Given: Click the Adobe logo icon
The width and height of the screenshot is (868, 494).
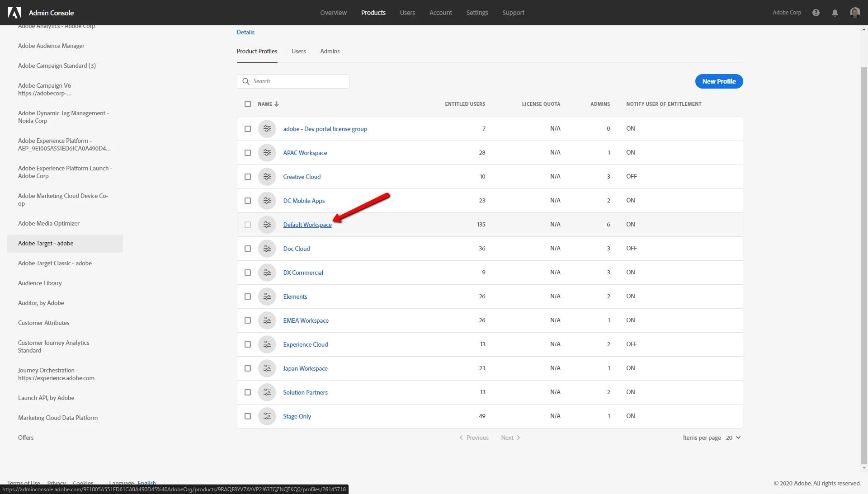Looking at the screenshot, I should [x=14, y=13].
